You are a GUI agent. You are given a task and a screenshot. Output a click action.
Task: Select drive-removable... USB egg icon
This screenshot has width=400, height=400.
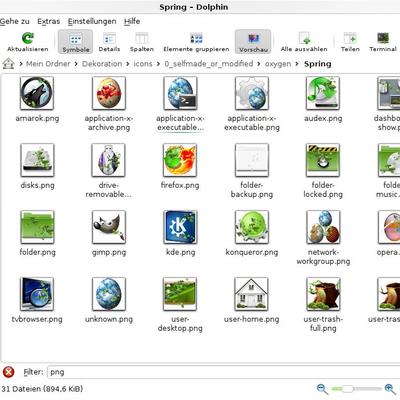click(109, 160)
